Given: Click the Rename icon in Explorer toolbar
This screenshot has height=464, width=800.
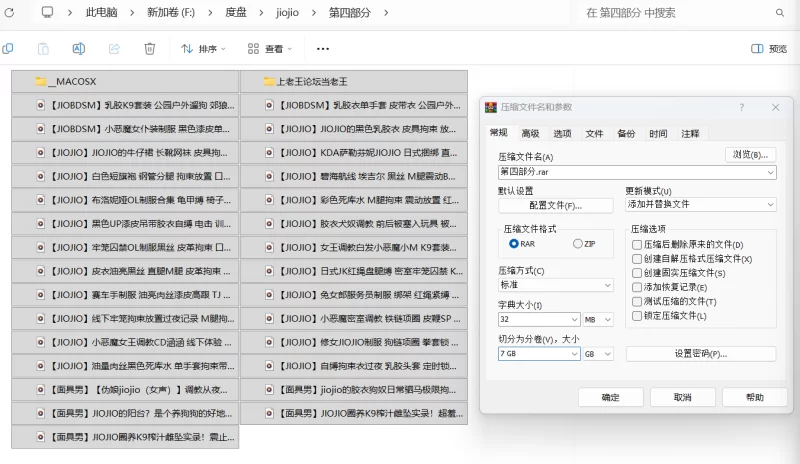Looking at the screenshot, I should (79, 48).
